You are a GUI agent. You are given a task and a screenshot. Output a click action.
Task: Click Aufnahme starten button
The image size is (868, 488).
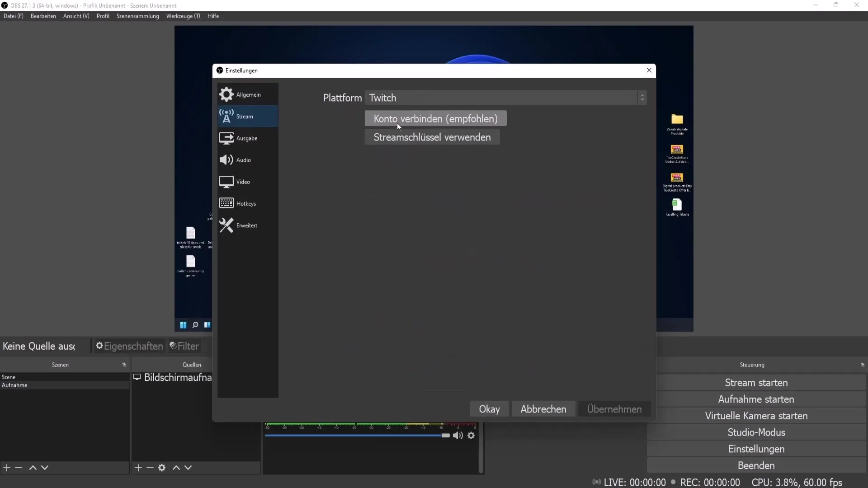pos(756,399)
